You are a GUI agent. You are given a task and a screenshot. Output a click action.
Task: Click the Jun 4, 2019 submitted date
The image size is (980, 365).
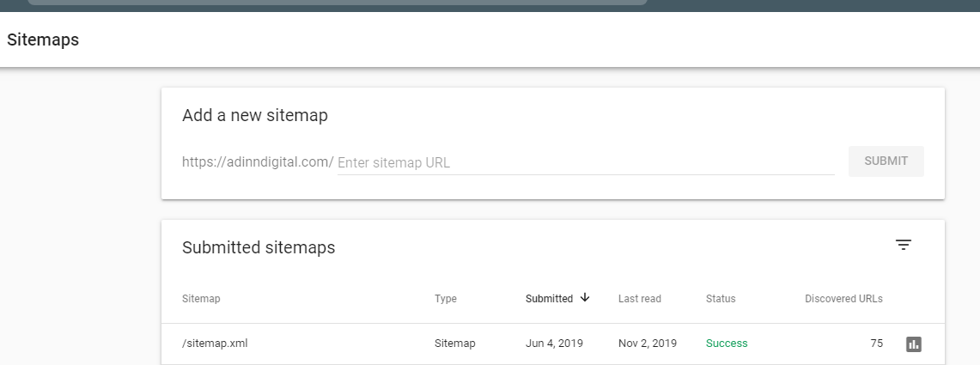point(554,344)
